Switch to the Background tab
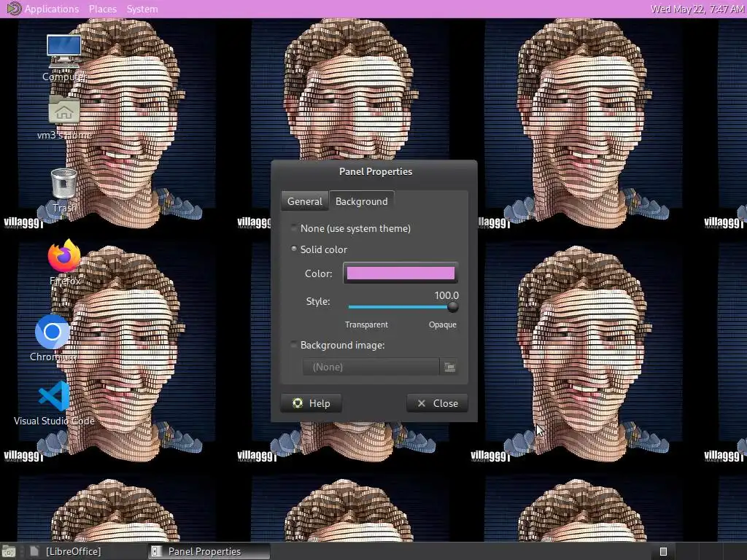The width and height of the screenshot is (747, 560). click(362, 201)
